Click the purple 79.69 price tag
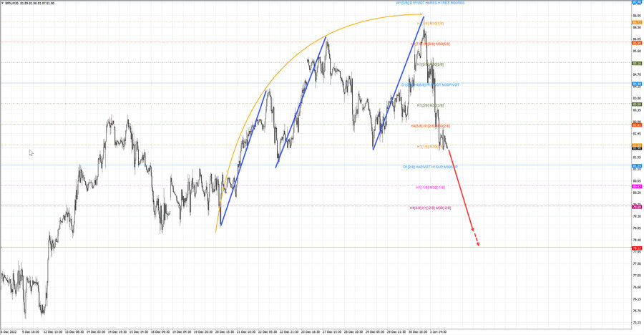 tap(637, 207)
